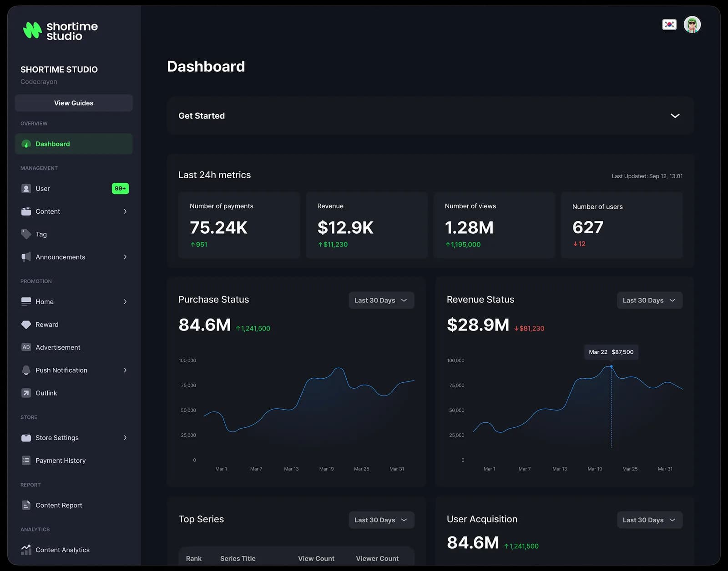Open the Advertisement menu item
The width and height of the screenshot is (728, 571).
[74, 347]
